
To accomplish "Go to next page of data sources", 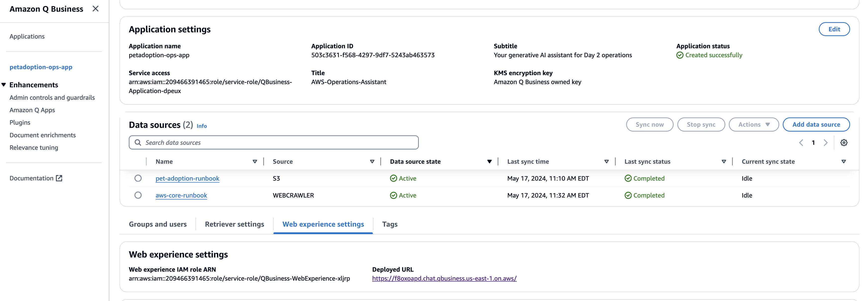I will tap(825, 143).
